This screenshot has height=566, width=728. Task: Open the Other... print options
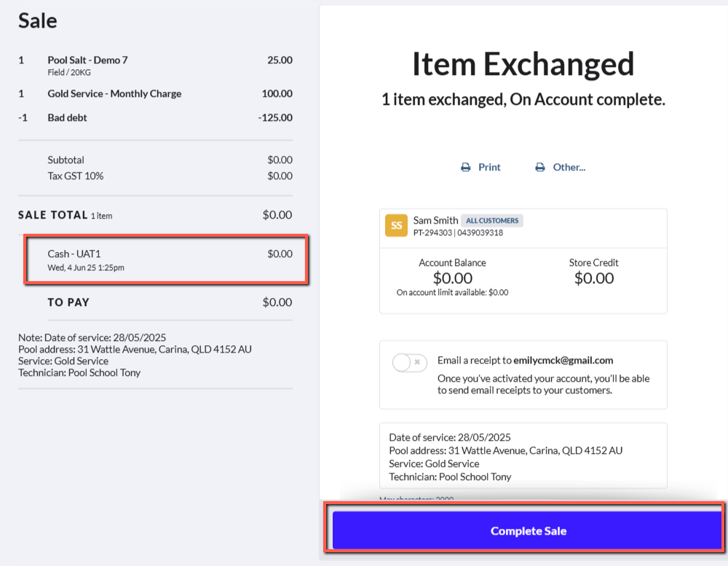coord(569,168)
